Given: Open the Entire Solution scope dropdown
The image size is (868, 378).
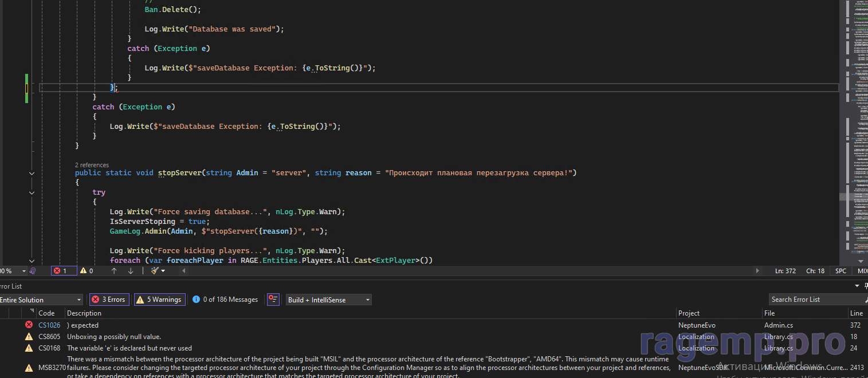Looking at the screenshot, I should tap(41, 300).
